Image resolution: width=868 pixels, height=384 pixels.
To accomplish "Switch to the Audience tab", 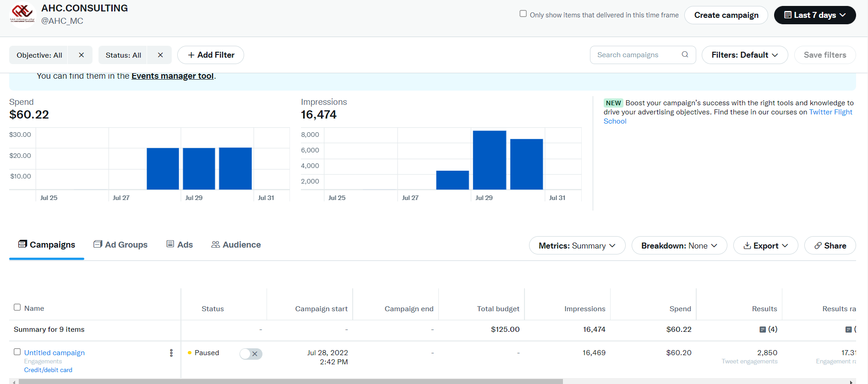I will 236,245.
